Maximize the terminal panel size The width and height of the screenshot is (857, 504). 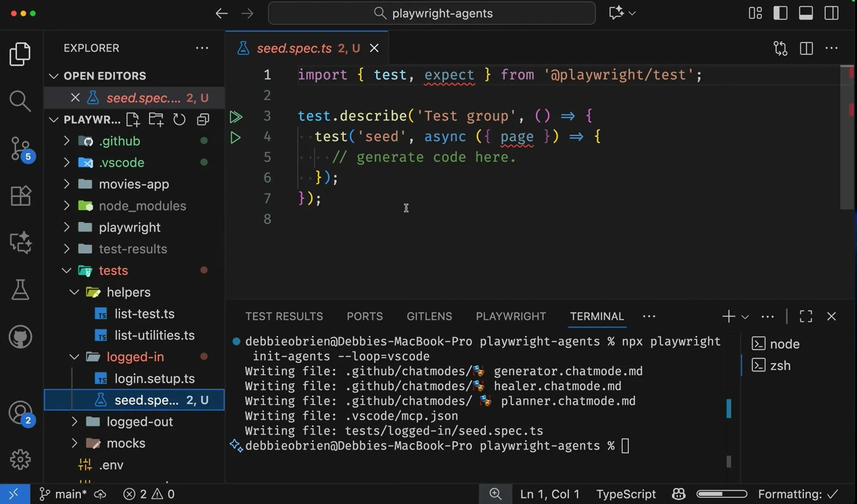pos(806,316)
